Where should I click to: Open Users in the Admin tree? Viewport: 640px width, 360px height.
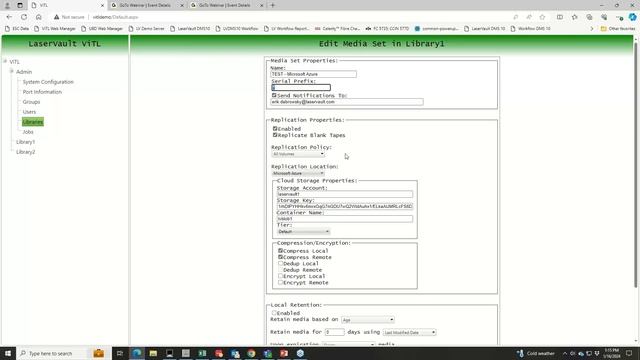coord(29,112)
